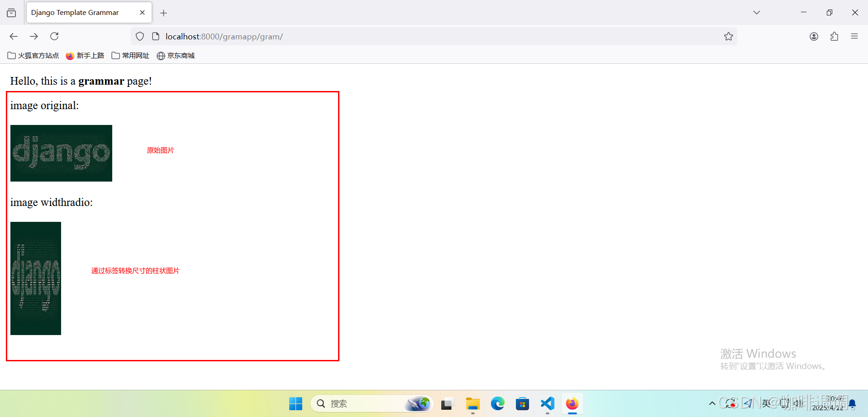This screenshot has height=417, width=868.
Task: Open the list all tabs dropdown
Action: point(757,13)
